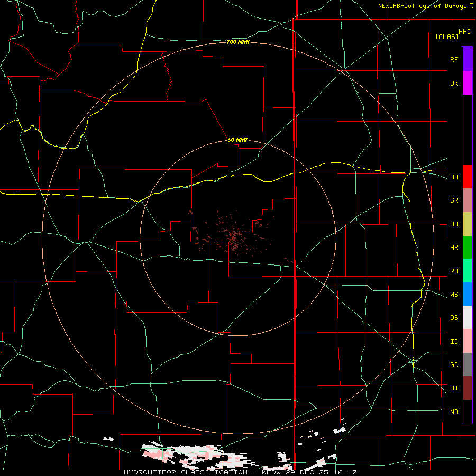Click the DS white legend swatch
This screenshot has height=476, width=476.
467,317
